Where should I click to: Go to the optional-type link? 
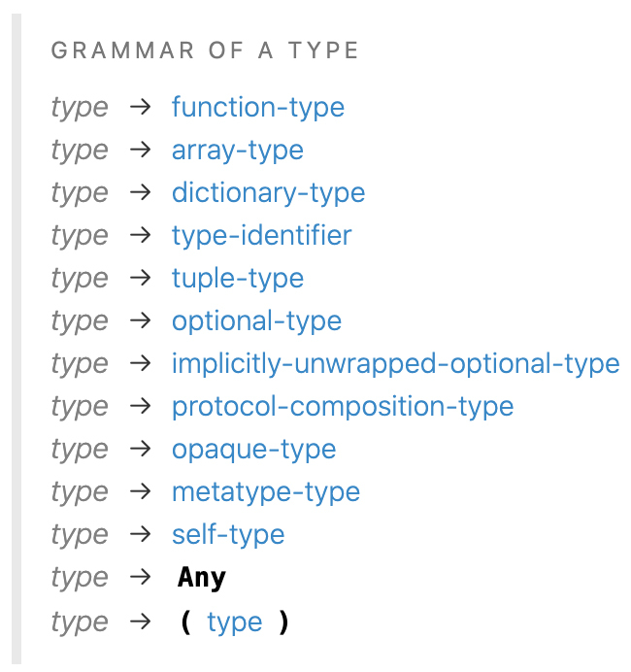click(256, 321)
